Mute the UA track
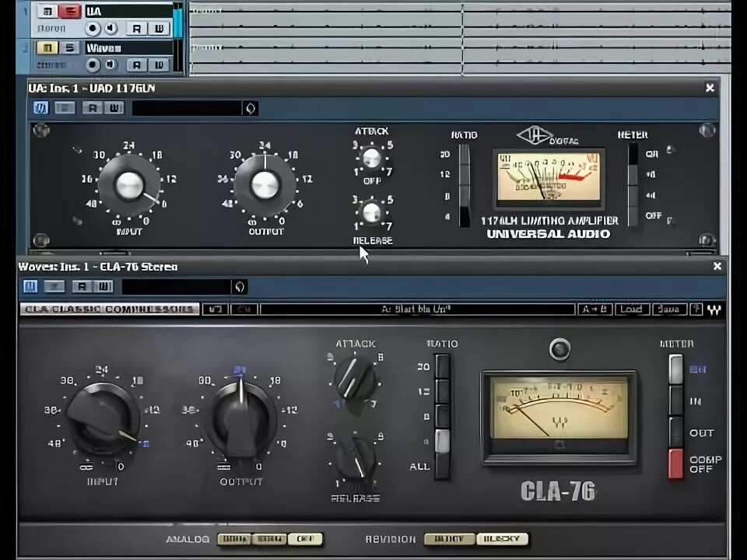This screenshot has height=560, width=747. pyautogui.click(x=47, y=11)
